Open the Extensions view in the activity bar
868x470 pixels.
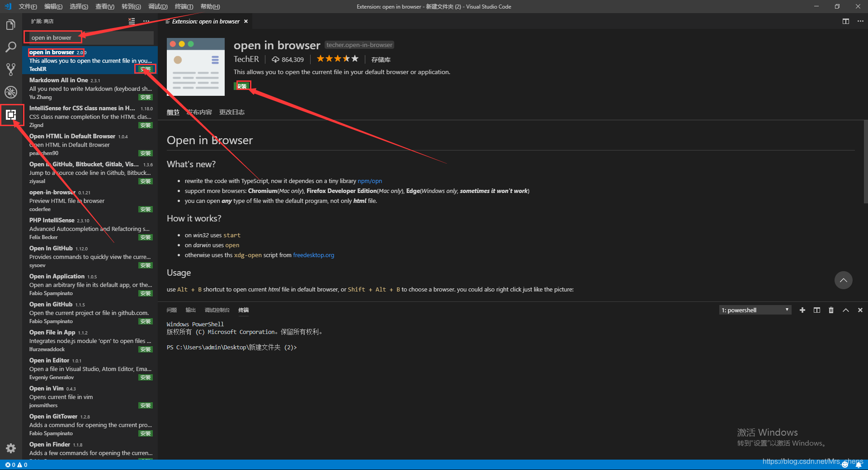(x=11, y=114)
